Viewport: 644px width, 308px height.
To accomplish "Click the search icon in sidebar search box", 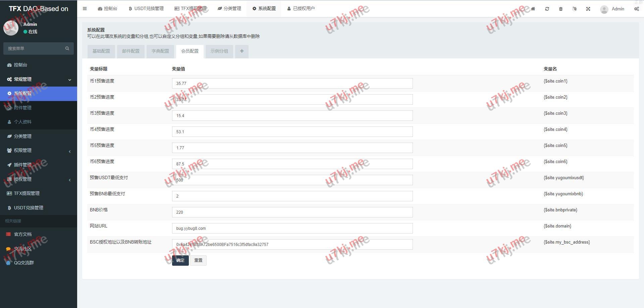I will click(67, 49).
